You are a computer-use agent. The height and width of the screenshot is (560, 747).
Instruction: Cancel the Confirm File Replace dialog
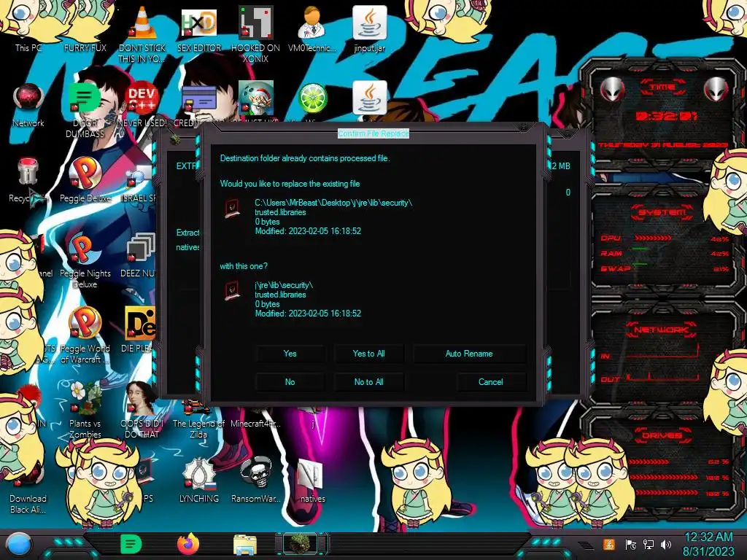point(491,382)
